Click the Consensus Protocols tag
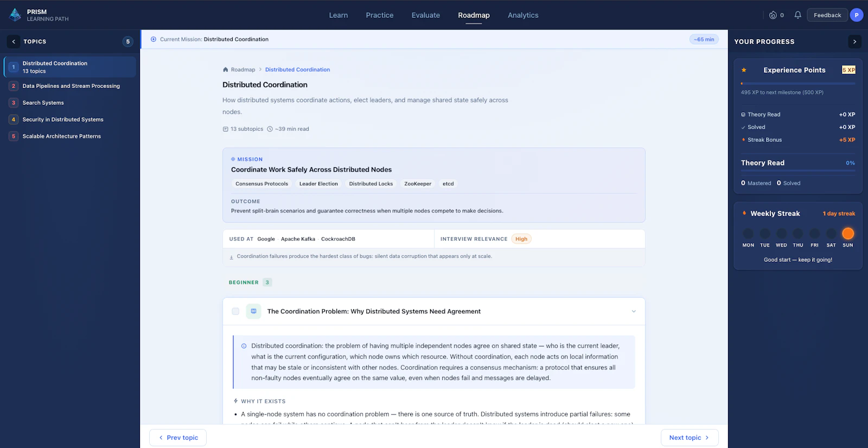868x448 pixels. coord(262,184)
